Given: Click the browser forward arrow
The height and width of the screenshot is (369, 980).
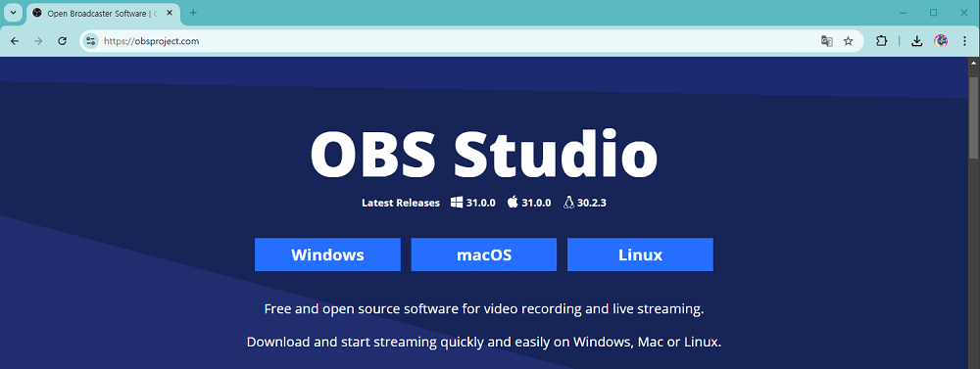Looking at the screenshot, I should (39, 41).
